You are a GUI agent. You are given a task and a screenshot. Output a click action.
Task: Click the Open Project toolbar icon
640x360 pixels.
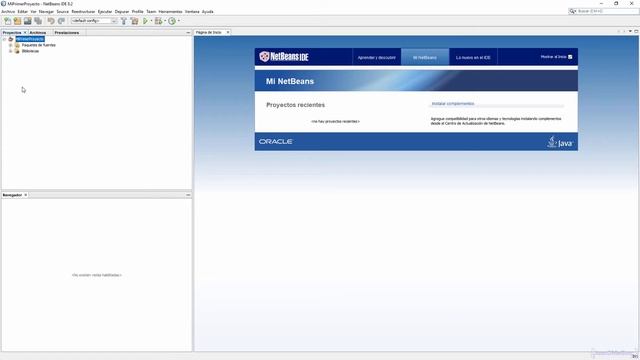pyautogui.click(x=27, y=21)
